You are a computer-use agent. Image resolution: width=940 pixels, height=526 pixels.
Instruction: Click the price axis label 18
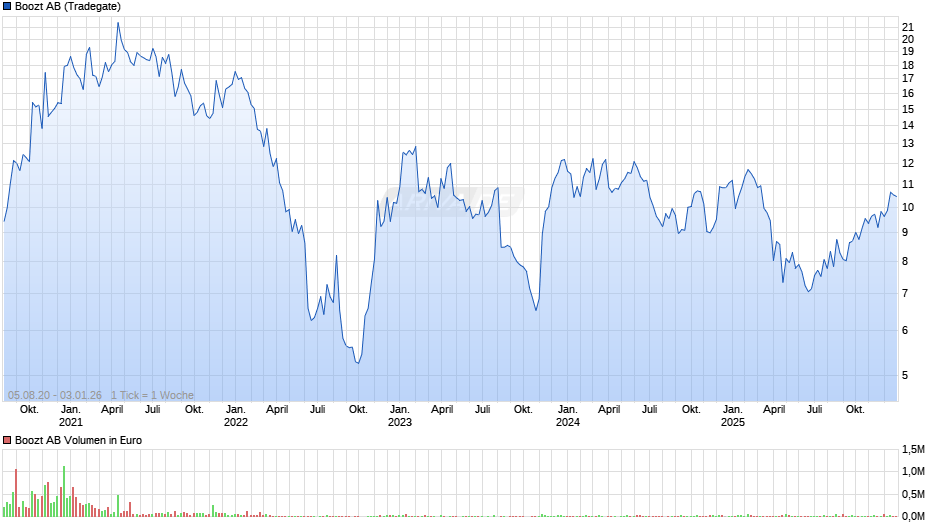[908, 65]
